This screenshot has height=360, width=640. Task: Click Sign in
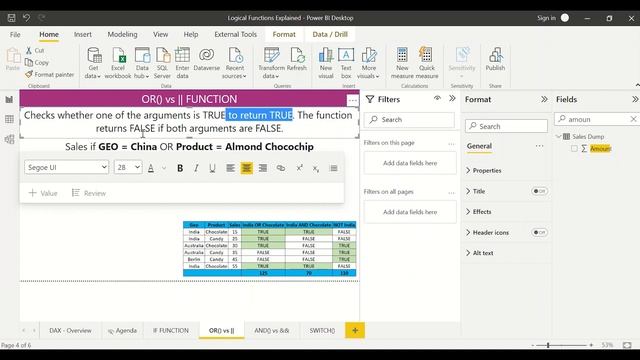click(x=547, y=18)
